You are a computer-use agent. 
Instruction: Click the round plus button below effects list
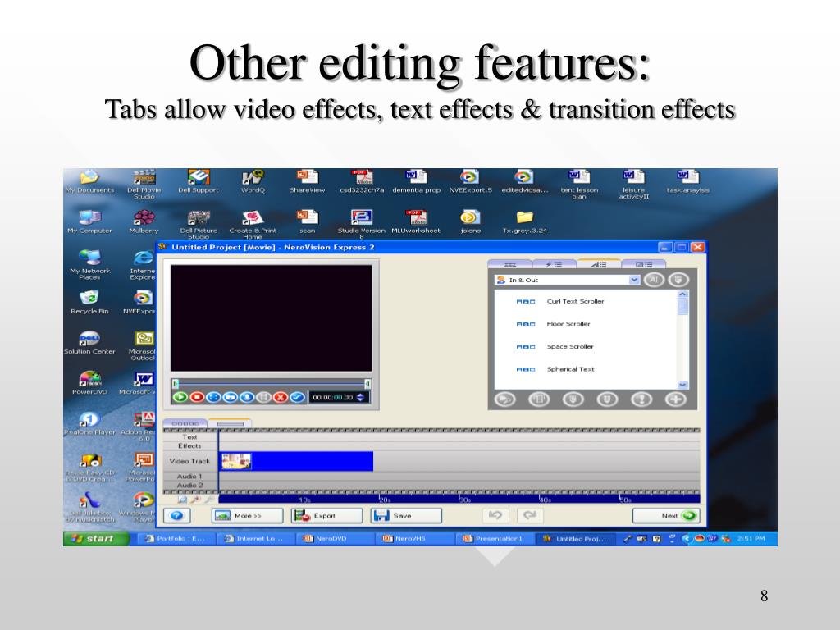pos(676,399)
